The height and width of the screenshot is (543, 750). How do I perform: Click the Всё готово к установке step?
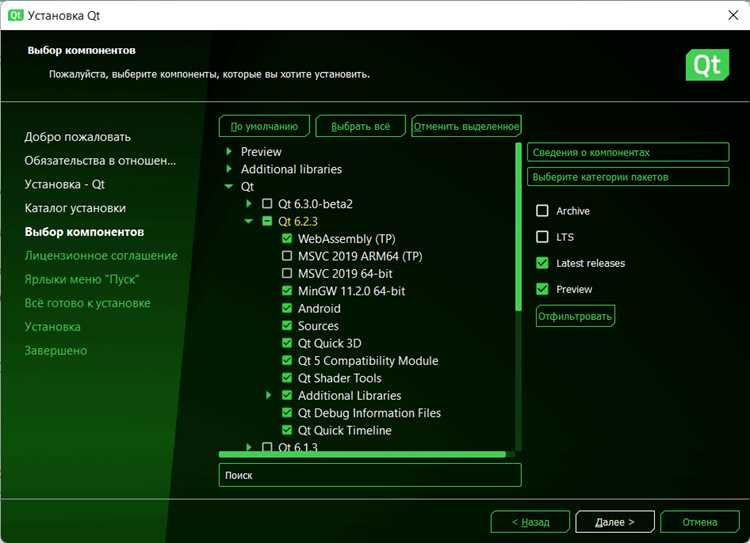[88, 303]
